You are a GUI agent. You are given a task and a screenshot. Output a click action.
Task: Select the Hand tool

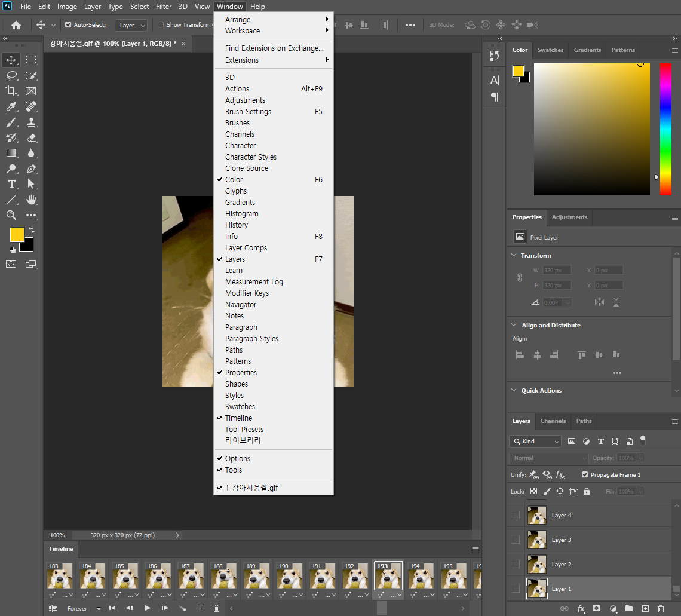pyautogui.click(x=31, y=200)
